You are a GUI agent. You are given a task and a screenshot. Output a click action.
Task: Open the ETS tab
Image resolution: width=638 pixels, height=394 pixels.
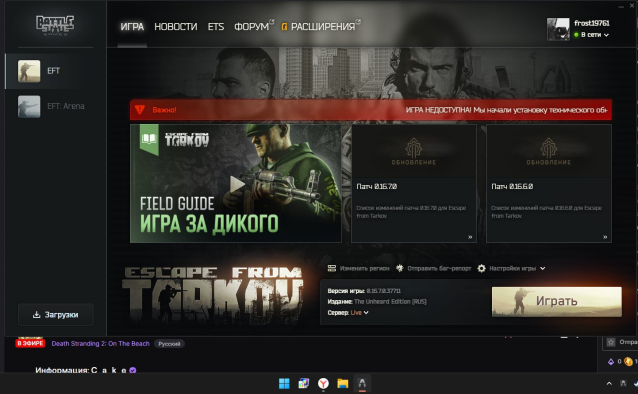(x=216, y=27)
